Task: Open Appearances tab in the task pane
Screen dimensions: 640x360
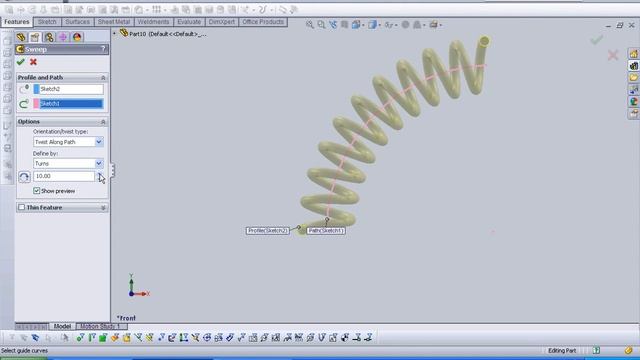Action: click(633, 101)
